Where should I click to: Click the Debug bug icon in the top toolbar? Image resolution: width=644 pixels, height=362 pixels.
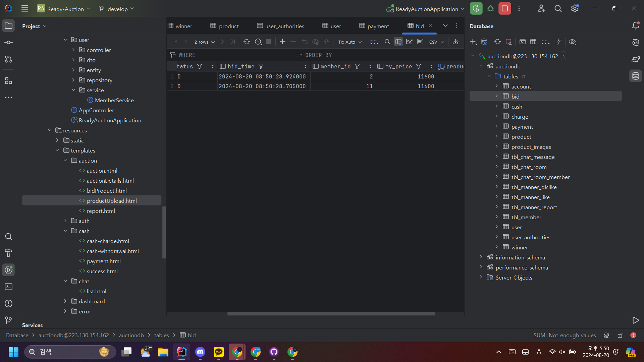coord(490,9)
